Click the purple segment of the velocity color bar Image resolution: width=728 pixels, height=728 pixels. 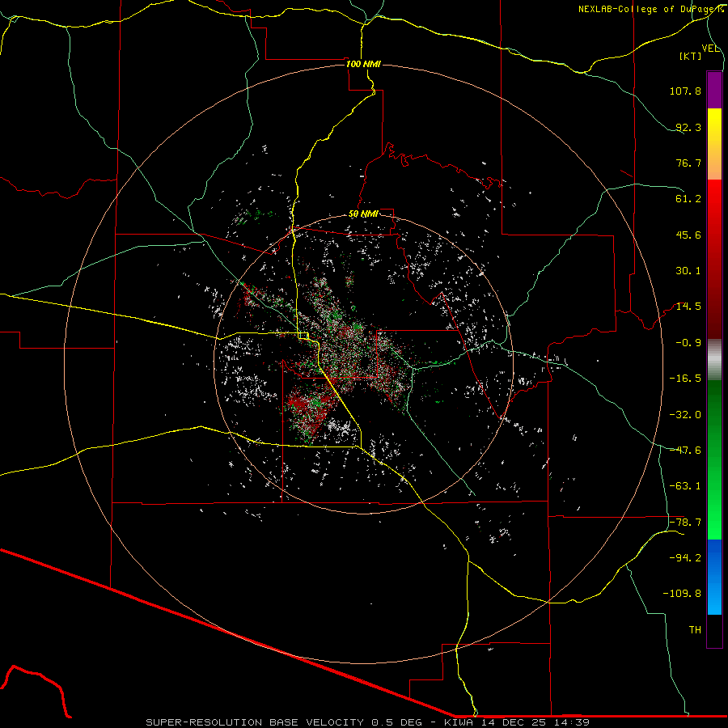[714, 90]
